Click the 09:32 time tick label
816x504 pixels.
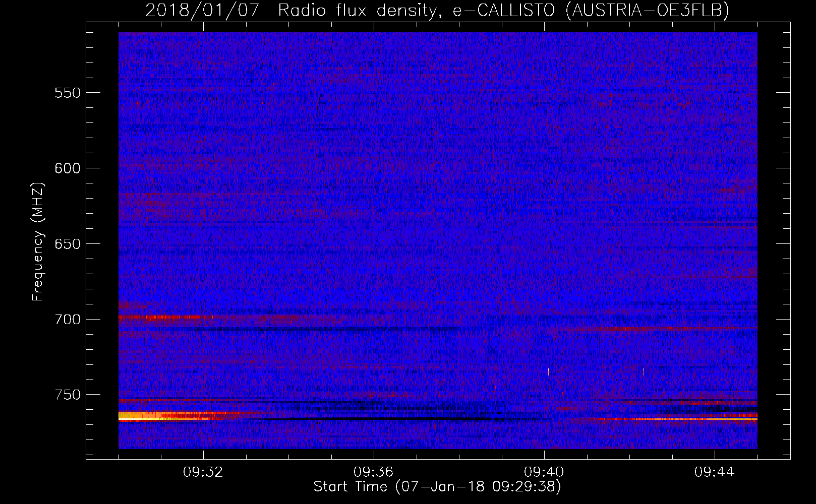point(203,472)
